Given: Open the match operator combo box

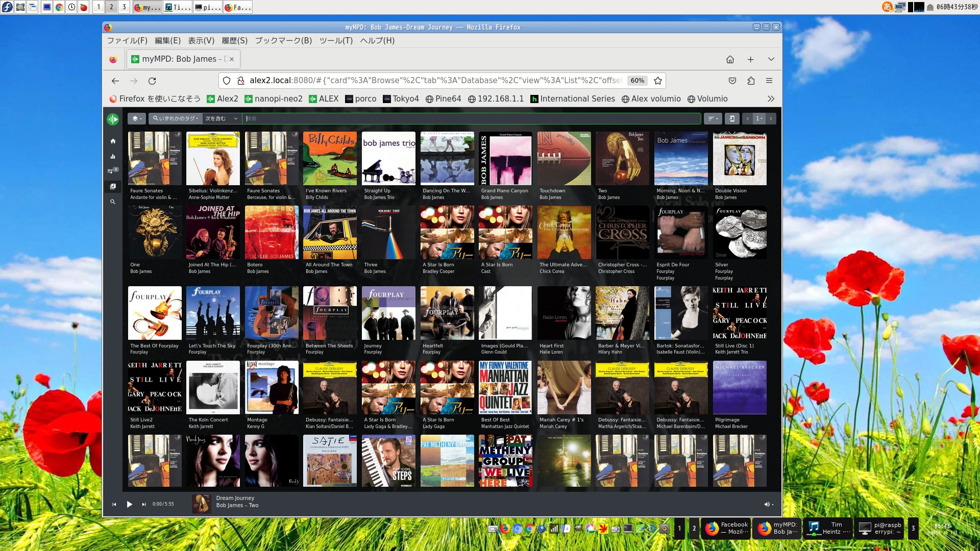Looking at the screenshot, I should click(222, 118).
